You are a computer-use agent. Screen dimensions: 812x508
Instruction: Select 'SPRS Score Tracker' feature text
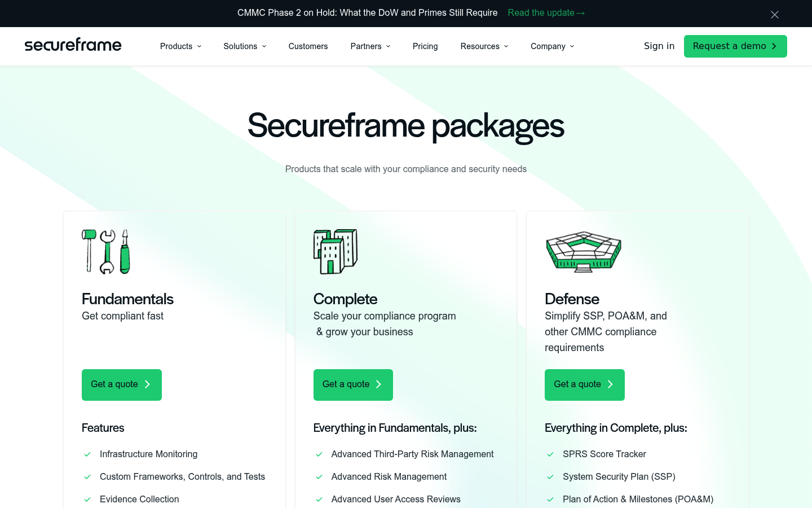(x=604, y=454)
